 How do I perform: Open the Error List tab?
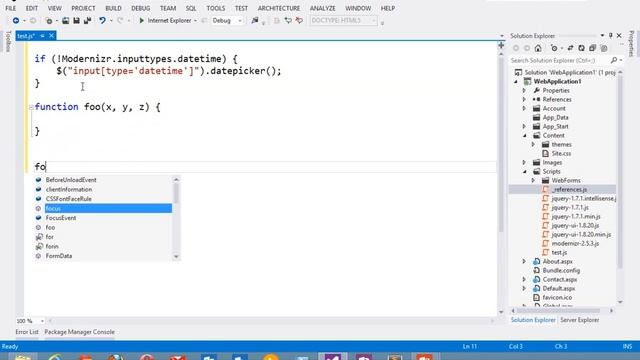(x=27, y=332)
